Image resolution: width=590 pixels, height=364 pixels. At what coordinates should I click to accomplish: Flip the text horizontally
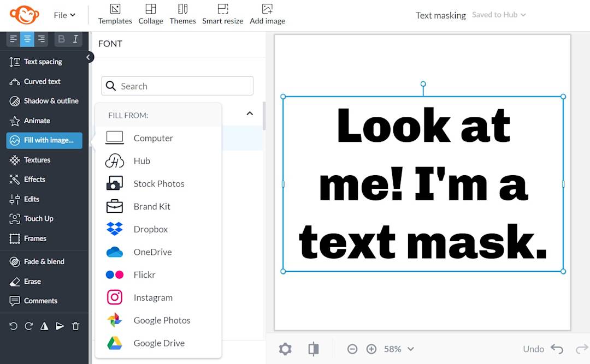44,326
